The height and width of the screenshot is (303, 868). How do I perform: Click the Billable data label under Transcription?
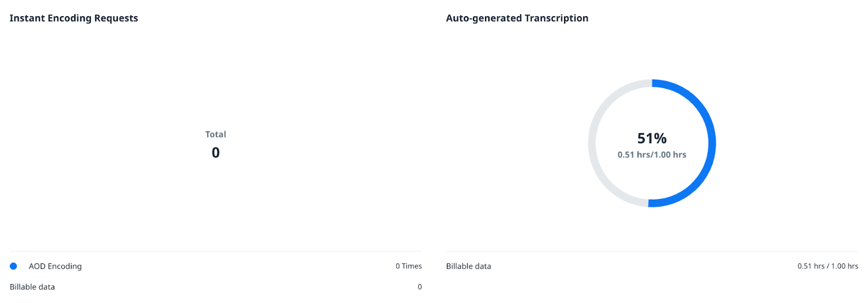(x=468, y=266)
